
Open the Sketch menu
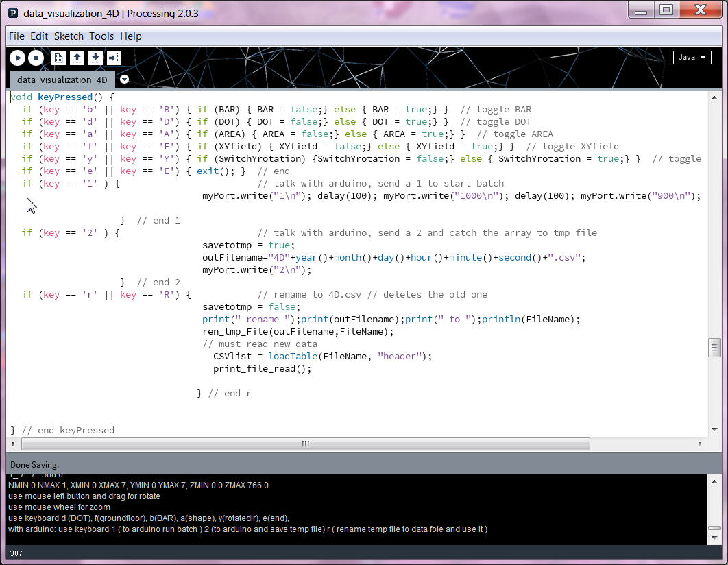point(69,36)
